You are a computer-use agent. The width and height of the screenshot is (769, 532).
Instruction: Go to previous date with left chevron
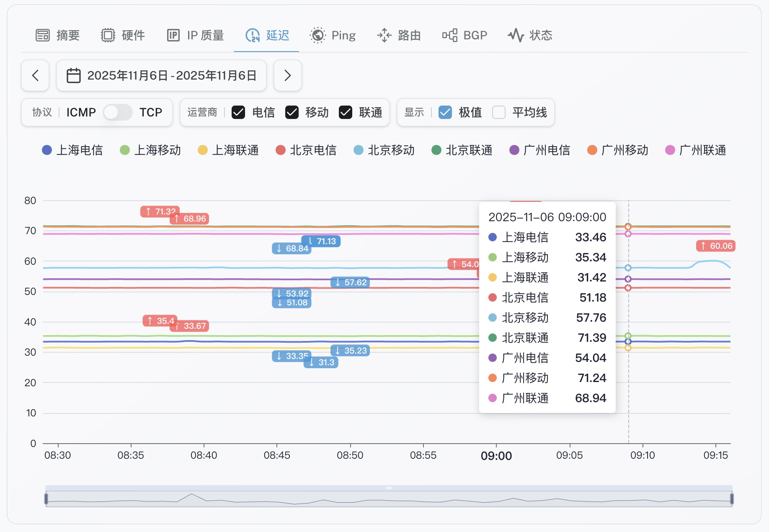click(35, 75)
